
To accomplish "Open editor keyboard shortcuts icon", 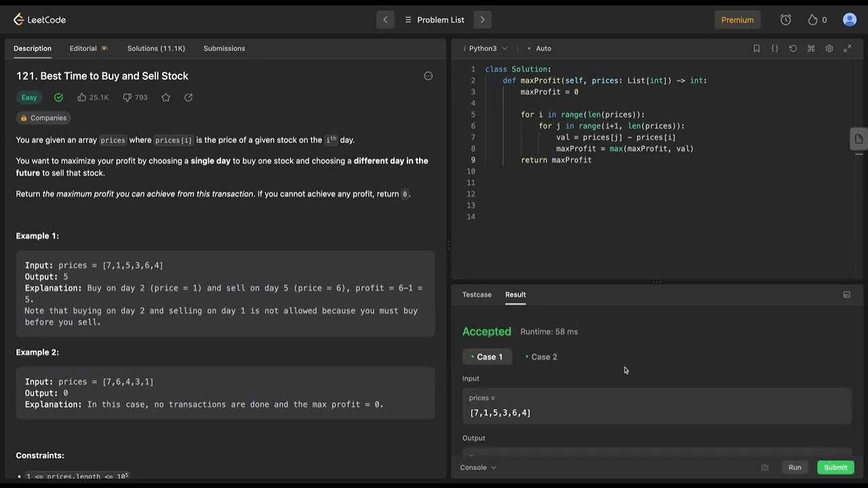I will coord(811,49).
